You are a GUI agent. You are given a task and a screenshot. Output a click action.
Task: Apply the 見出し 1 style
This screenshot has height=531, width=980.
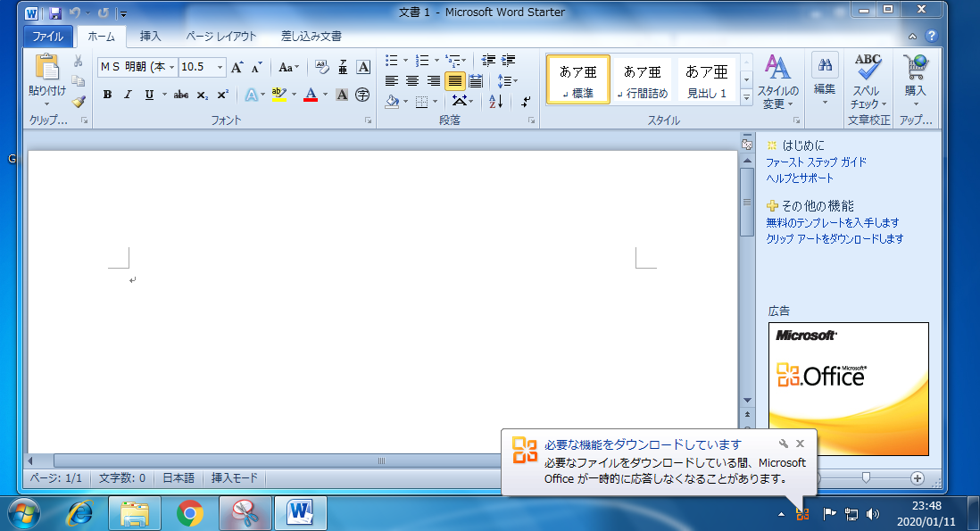point(706,80)
